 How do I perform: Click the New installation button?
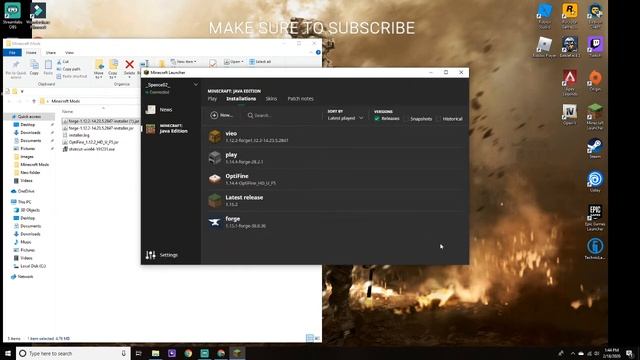pos(221,116)
